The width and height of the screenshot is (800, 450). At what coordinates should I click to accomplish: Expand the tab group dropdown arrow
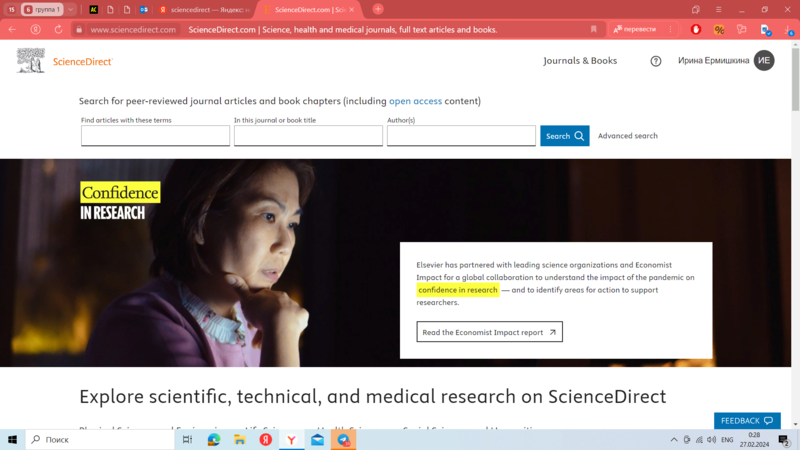(70, 10)
